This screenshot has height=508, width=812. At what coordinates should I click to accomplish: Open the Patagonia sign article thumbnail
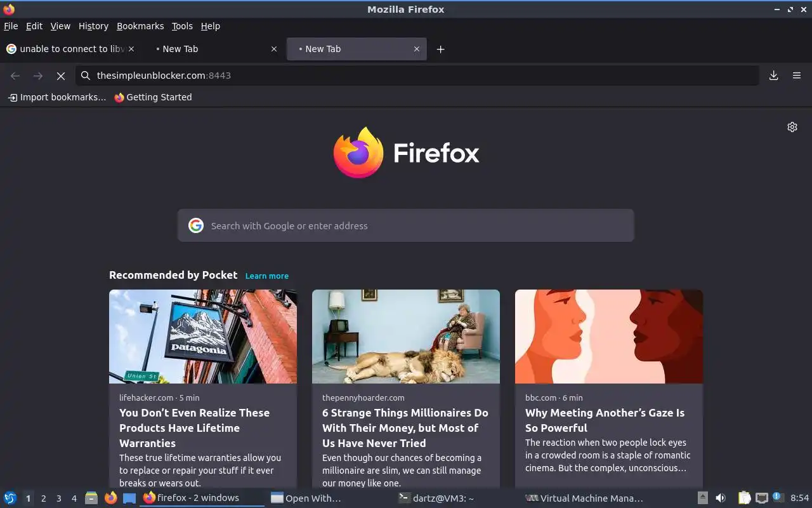click(203, 337)
